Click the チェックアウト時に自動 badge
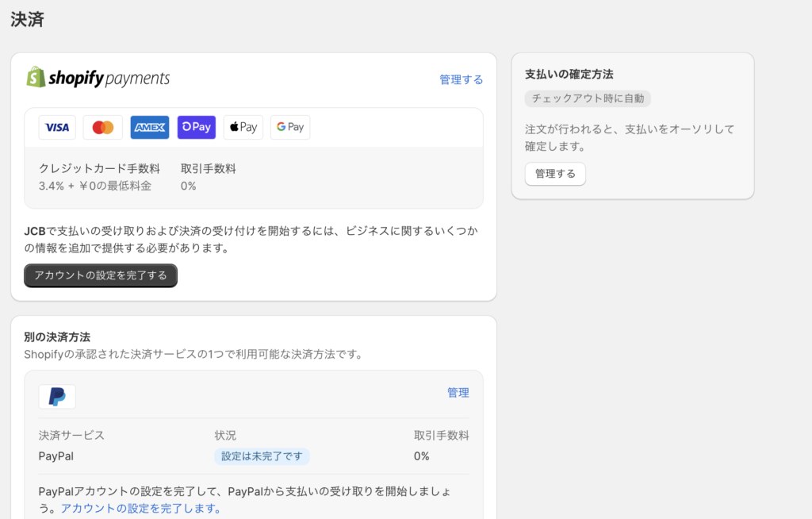This screenshot has height=519, width=812. pos(588,98)
